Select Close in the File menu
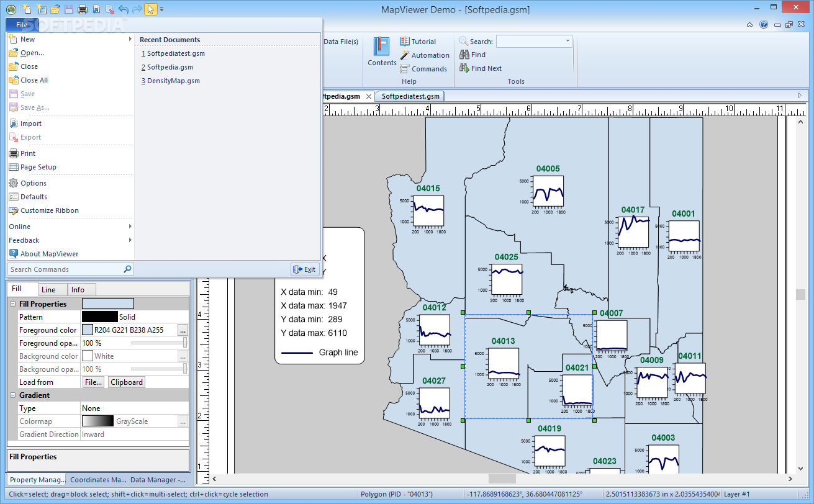The height and width of the screenshot is (504, 814). (x=70, y=66)
